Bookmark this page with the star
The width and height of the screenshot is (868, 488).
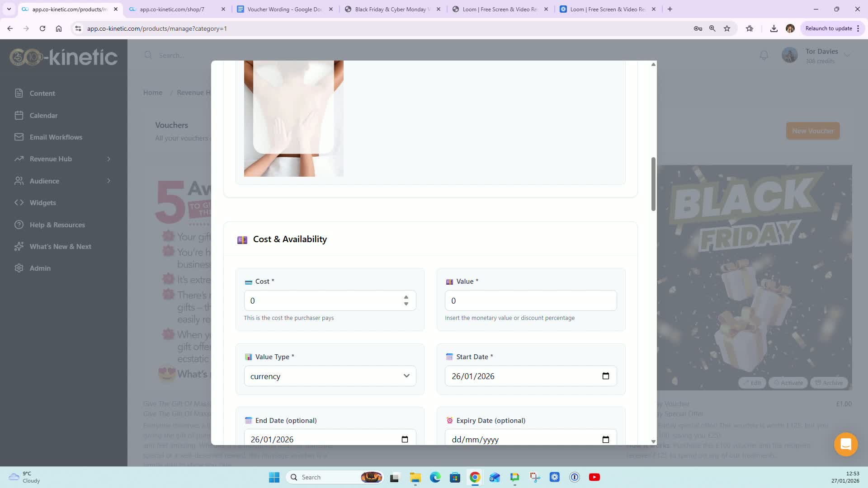[x=727, y=28]
